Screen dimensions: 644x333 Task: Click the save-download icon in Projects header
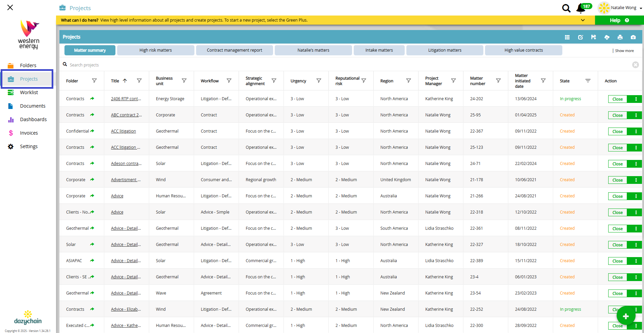(x=594, y=37)
